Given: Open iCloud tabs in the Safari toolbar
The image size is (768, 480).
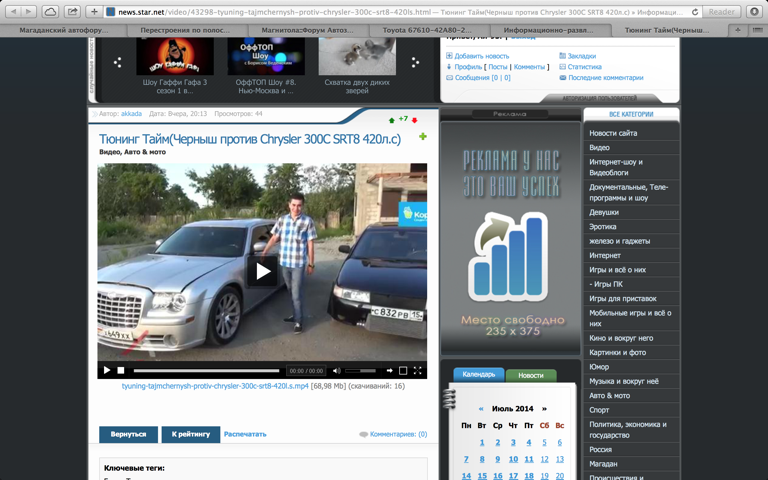Looking at the screenshot, I should click(50, 11).
